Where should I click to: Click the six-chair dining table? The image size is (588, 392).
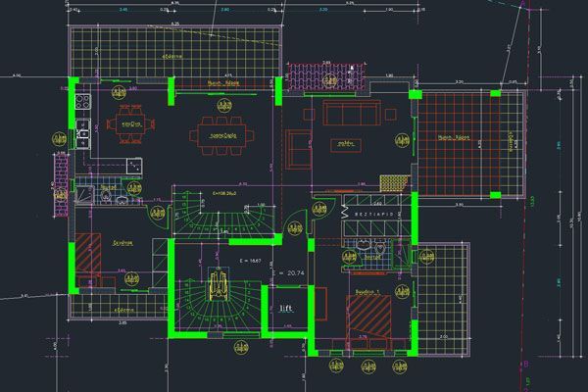coord(220,135)
